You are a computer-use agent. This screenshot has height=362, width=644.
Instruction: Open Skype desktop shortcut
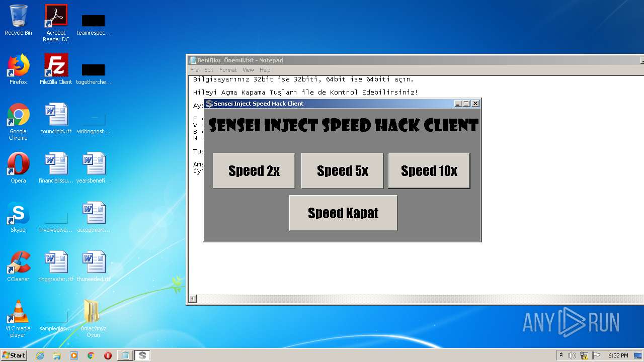pos(18,217)
